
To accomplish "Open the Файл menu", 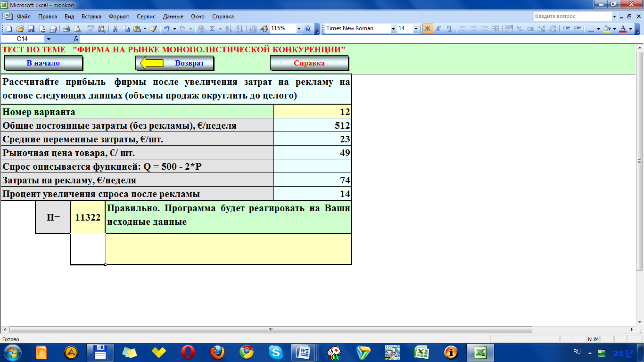I will (x=24, y=16).
